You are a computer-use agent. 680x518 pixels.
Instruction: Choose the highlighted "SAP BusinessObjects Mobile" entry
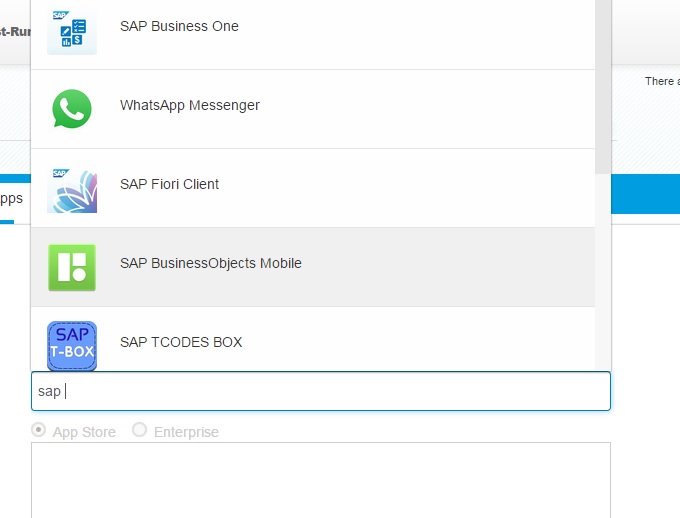coord(210,263)
